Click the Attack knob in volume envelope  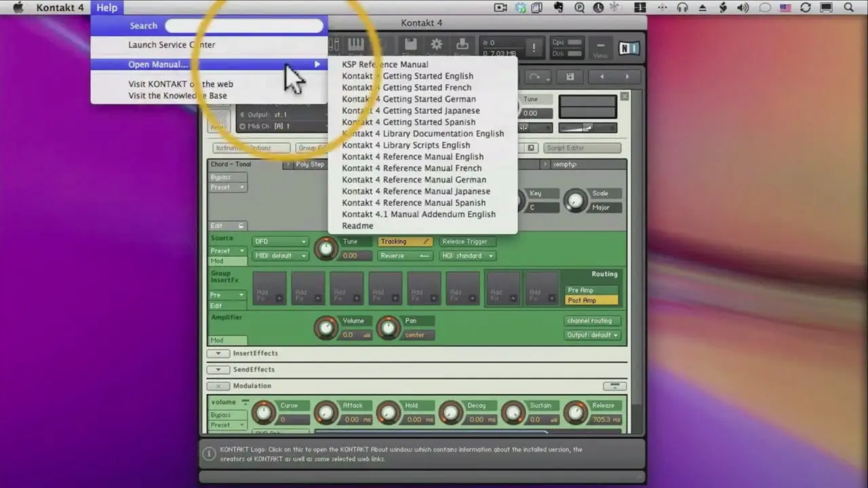(x=325, y=412)
